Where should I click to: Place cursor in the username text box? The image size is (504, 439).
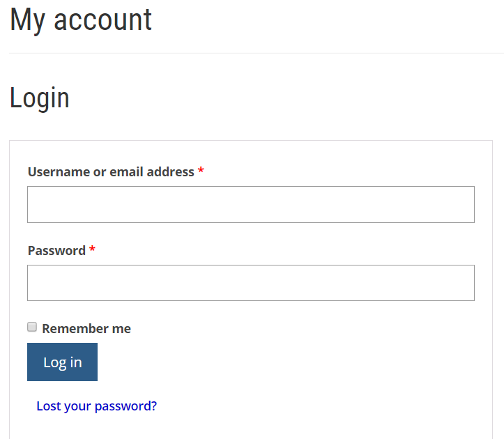(251, 205)
